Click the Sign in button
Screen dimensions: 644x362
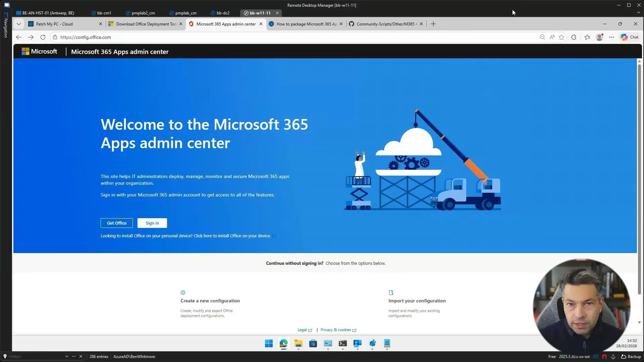pyautogui.click(x=152, y=223)
